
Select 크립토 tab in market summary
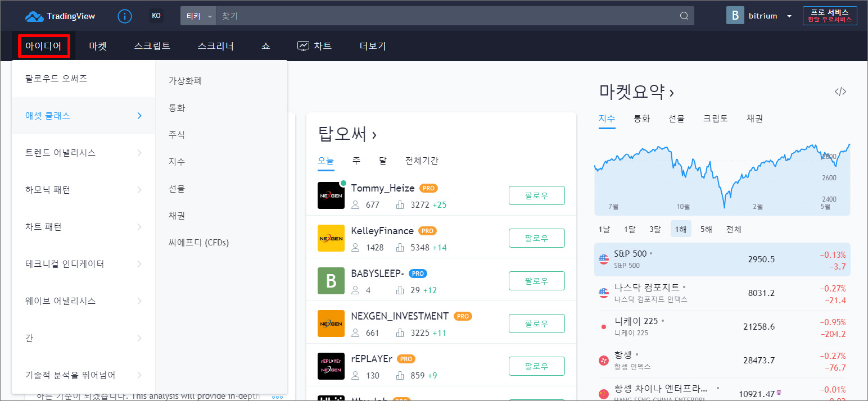tap(716, 119)
